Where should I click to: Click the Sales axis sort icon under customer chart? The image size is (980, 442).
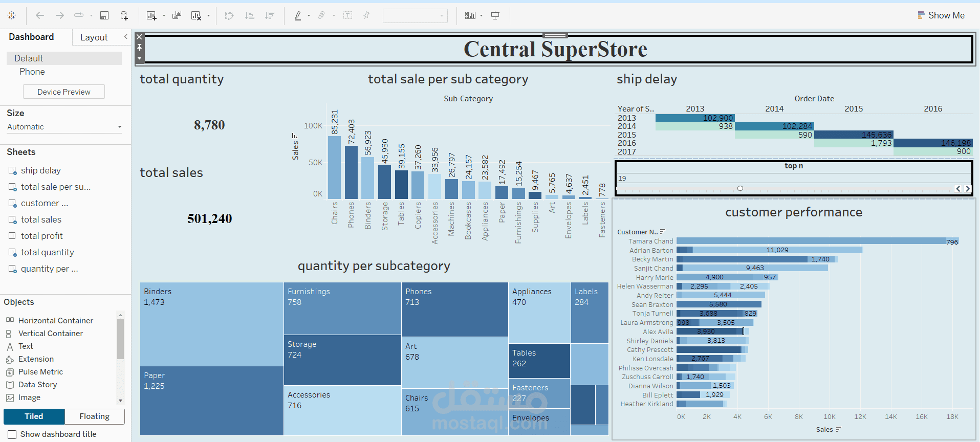[838, 429]
